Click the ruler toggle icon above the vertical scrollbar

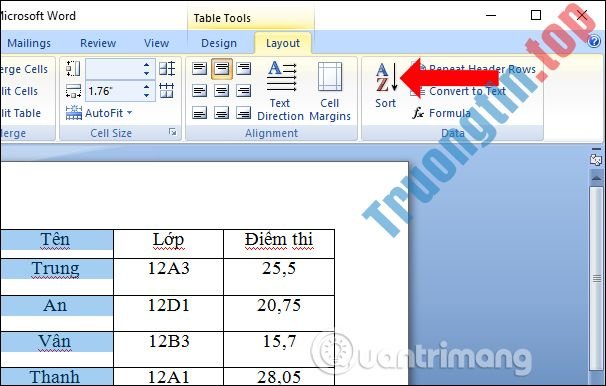click(x=596, y=159)
